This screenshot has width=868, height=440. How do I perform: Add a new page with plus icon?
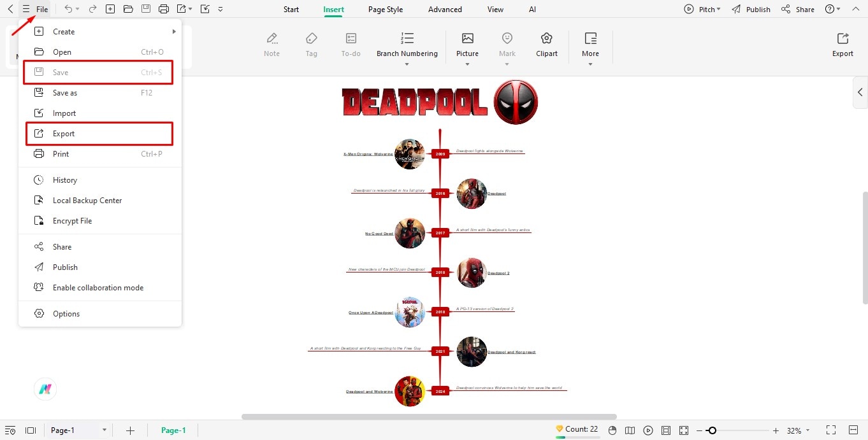(x=130, y=430)
